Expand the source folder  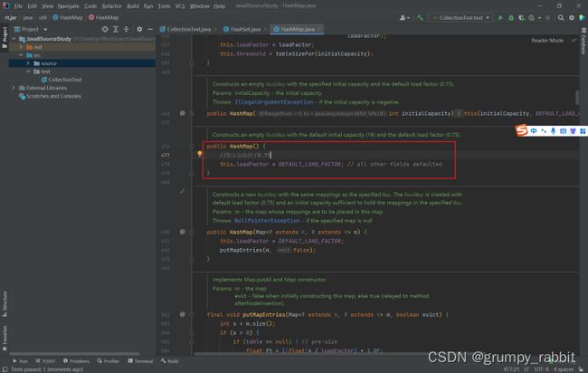pyautogui.click(x=28, y=63)
